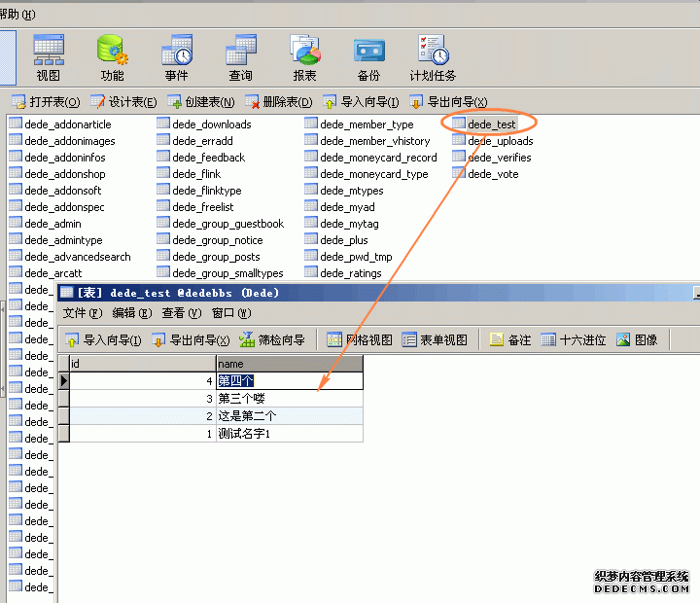The height and width of the screenshot is (603, 700).
Task: Show the 图像 image view
Action: (x=637, y=340)
